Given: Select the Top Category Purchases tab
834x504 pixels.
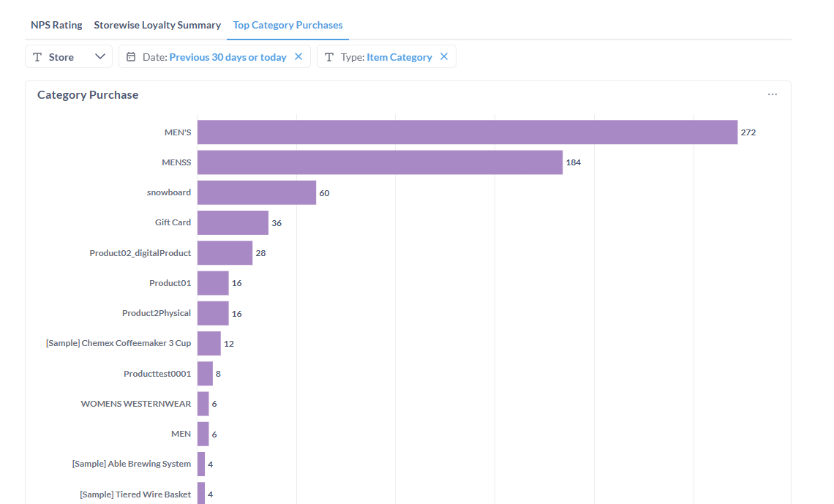Looking at the screenshot, I should pos(288,25).
